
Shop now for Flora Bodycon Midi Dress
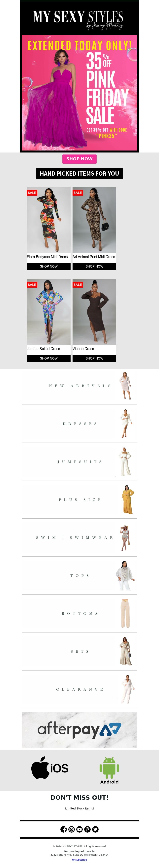point(49,266)
